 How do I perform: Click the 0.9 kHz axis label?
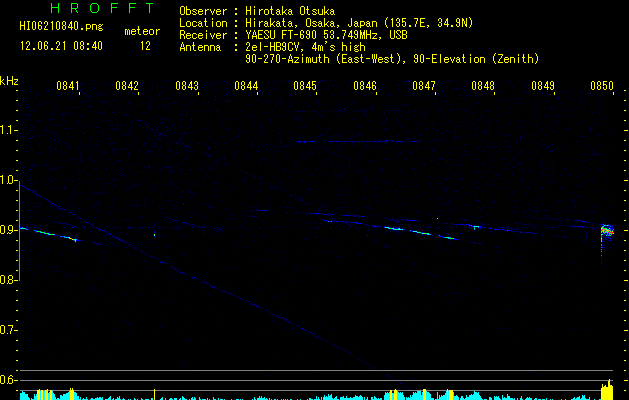point(8,230)
